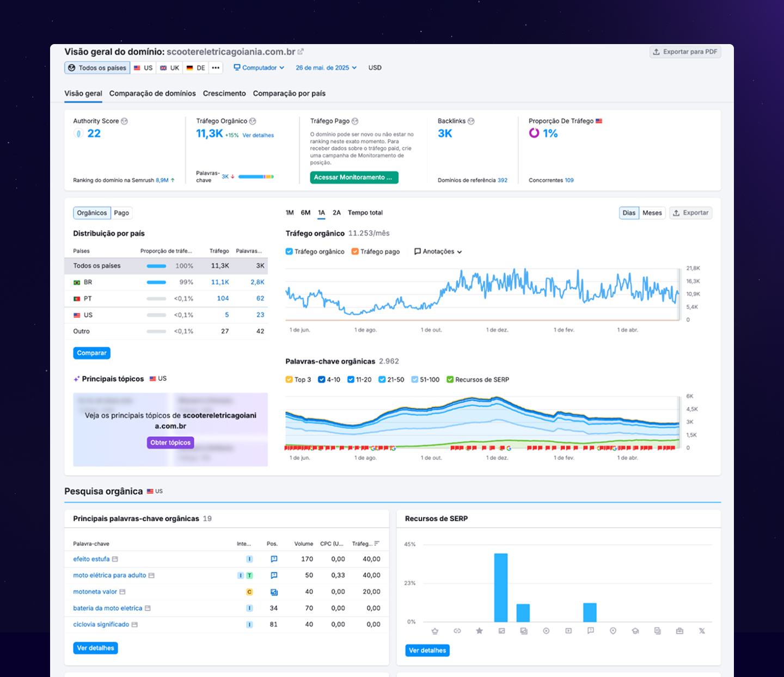
Task: Click the Comparar button
Action: coord(91,353)
